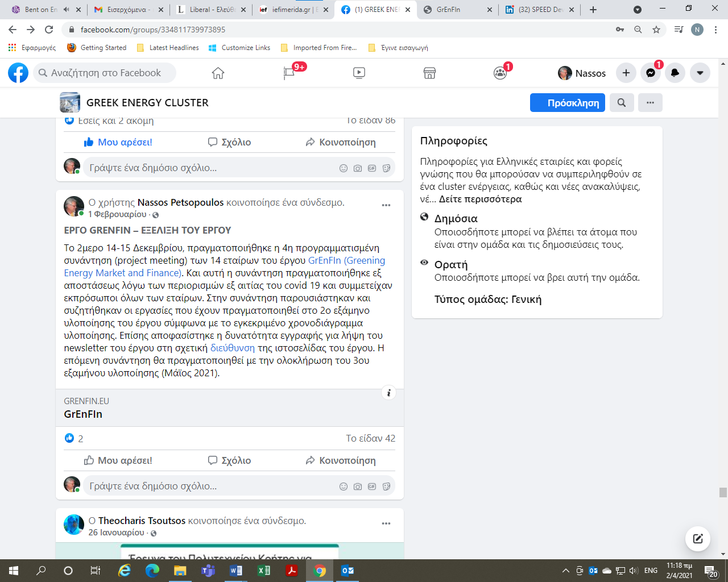Open the Imported From Fire... bookmark folder
Viewport: 728px width, 582px height.
[319, 48]
